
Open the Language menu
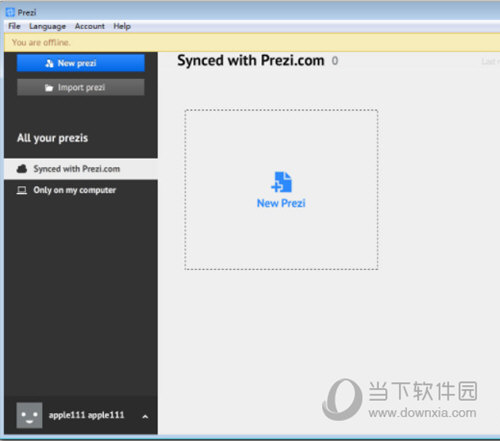coord(47,26)
